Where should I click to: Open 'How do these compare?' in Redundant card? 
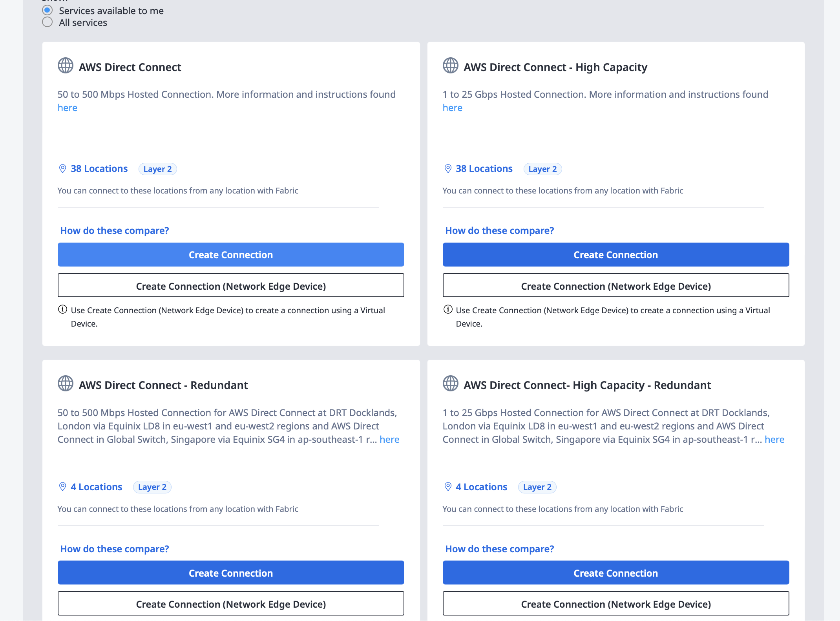click(x=115, y=549)
